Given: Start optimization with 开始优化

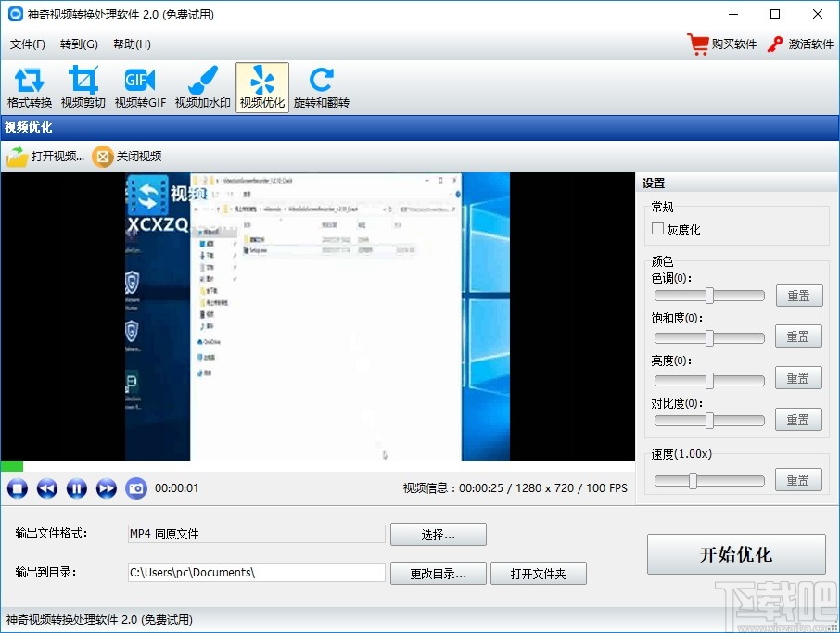Looking at the screenshot, I should [736, 554].
